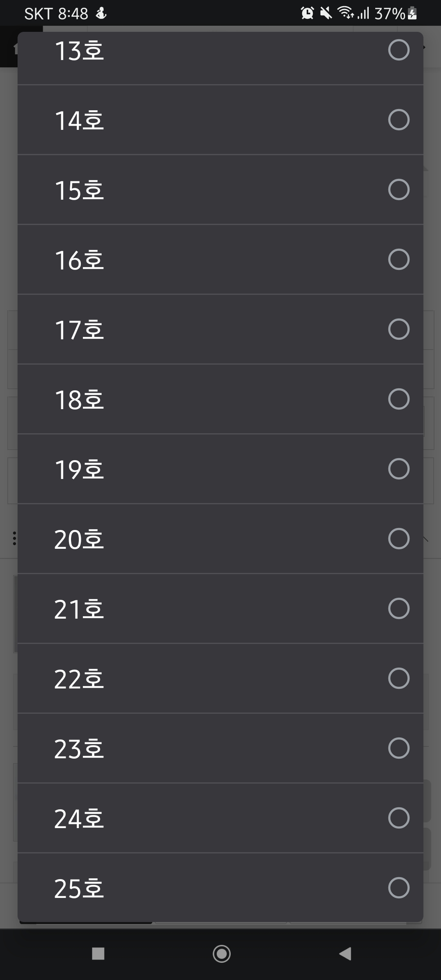The image size is (441, 980).
Task: Select the 24호 radio button
Action: [x=399, y=818]
